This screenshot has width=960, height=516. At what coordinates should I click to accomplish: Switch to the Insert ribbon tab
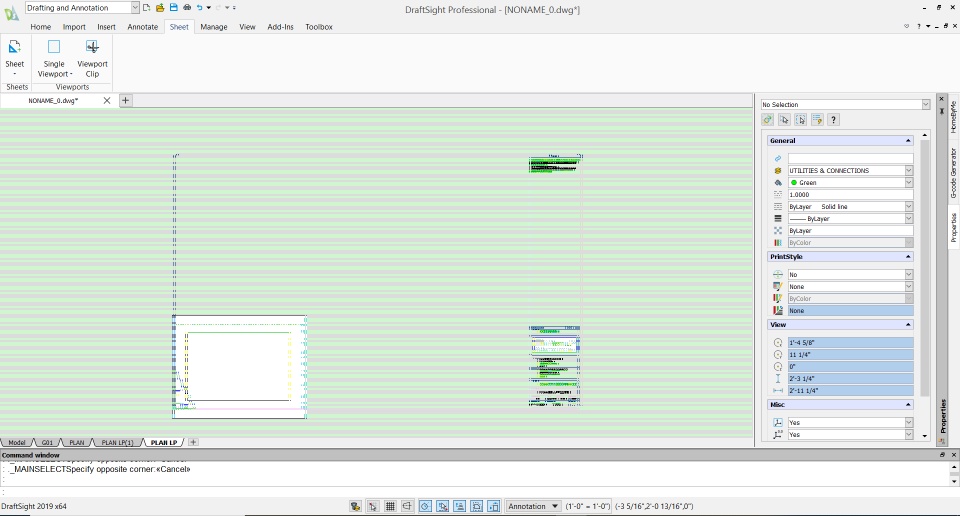pos(106,27)
